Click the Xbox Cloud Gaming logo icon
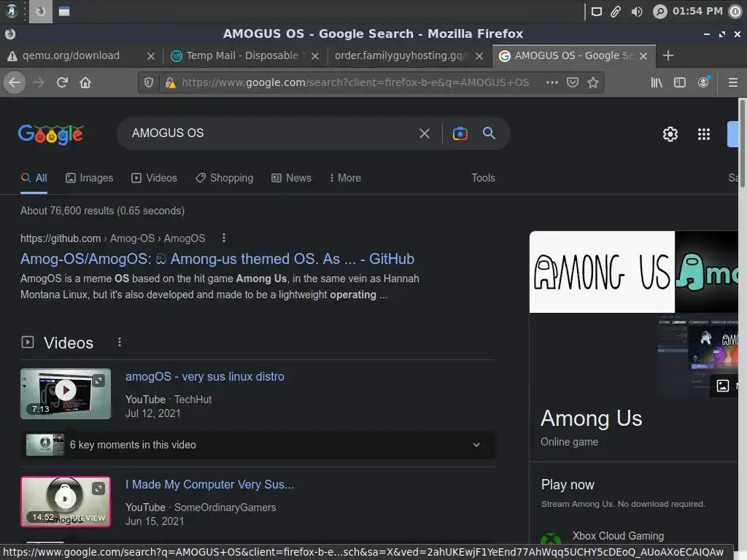Image resolution: width=747 pixels, height=560 pixels. (551, 539)
